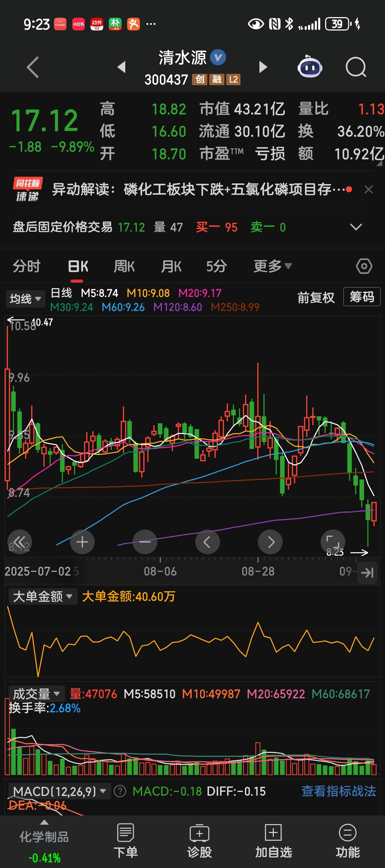Tap the battery indicator in status bar
385x868 pixels.
point(339,24)
